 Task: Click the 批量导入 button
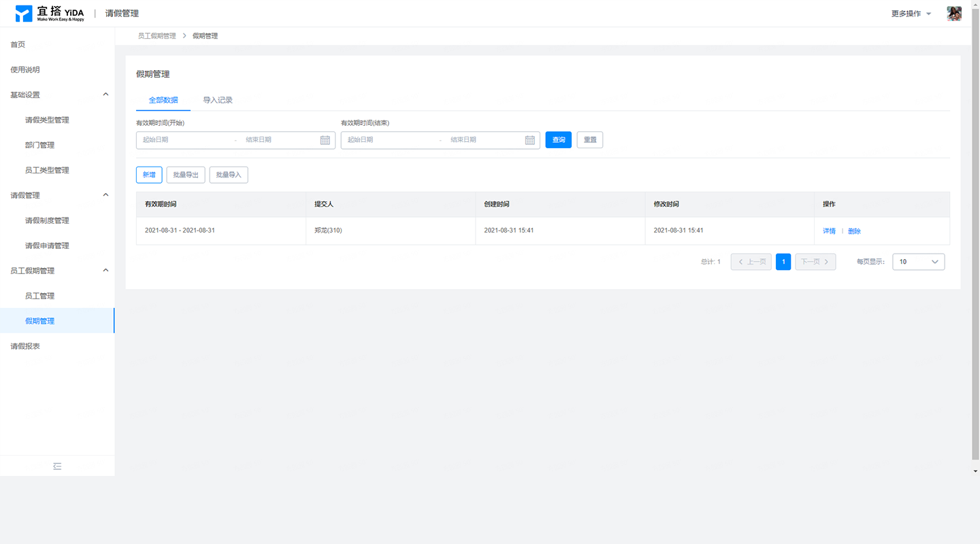(x=229, y=175)
